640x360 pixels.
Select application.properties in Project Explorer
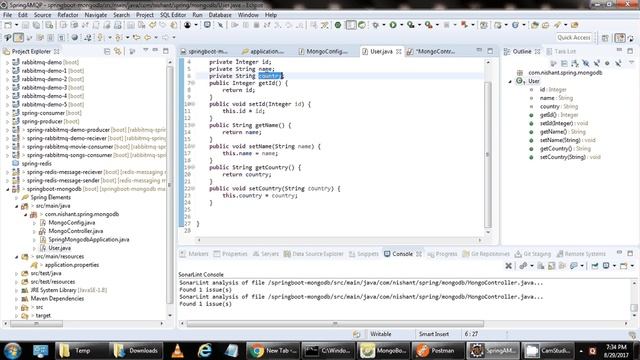71,265
